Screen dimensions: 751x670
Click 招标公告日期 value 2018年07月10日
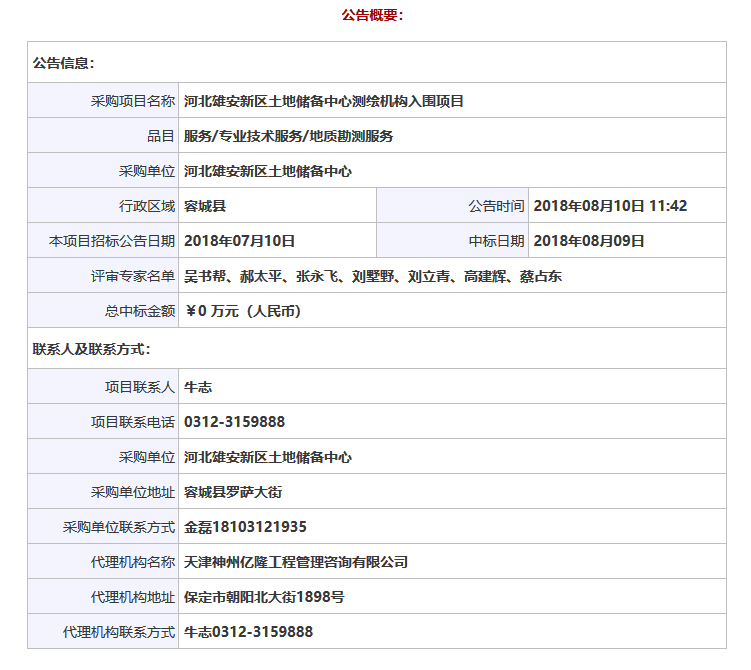(239, 241)
